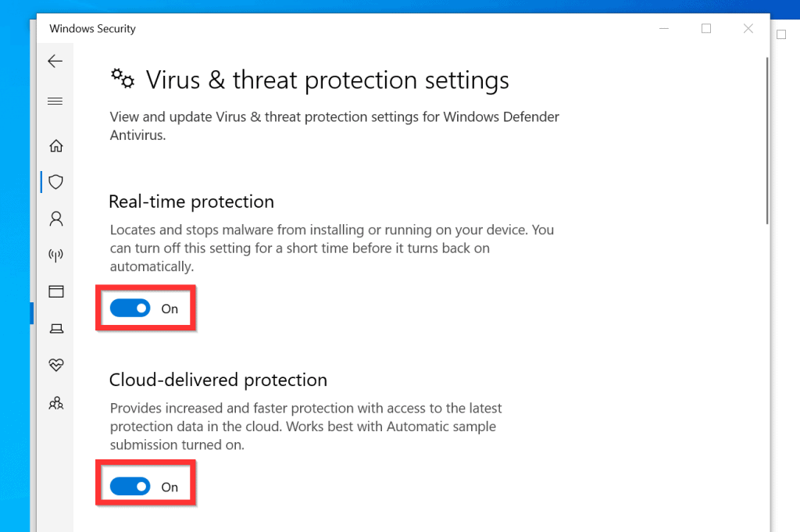
Task: Open the current shield section in navigation
Action: 55,182
